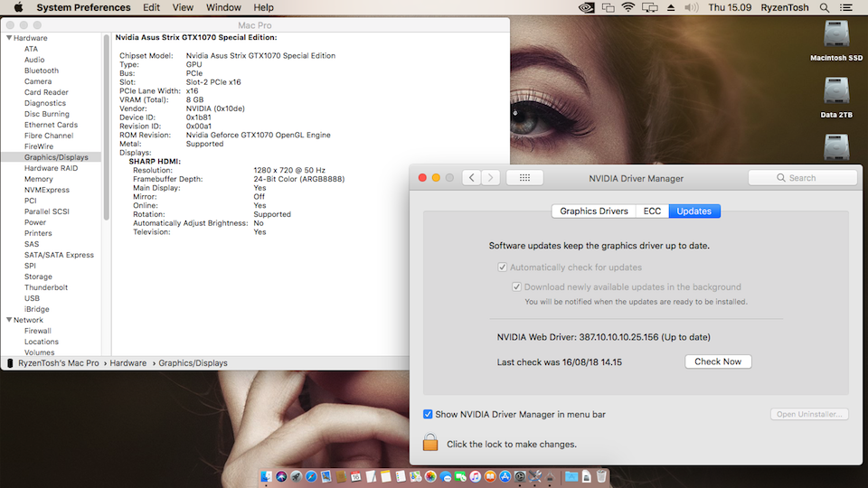
Task: Open Data 2TB drive on desktop
Action: point(835,99)
